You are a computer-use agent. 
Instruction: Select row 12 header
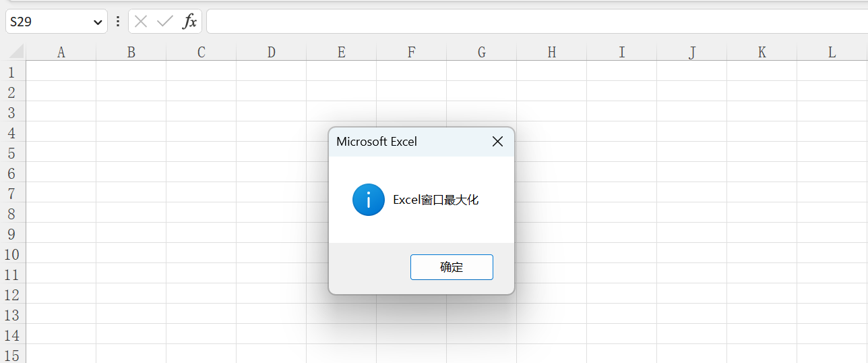point(13,294)
